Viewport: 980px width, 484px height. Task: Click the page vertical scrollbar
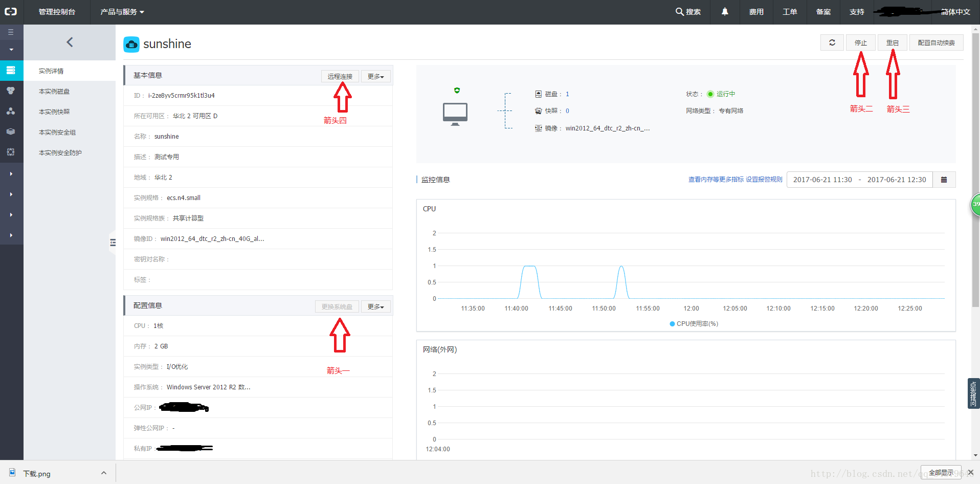coord(975,169)
